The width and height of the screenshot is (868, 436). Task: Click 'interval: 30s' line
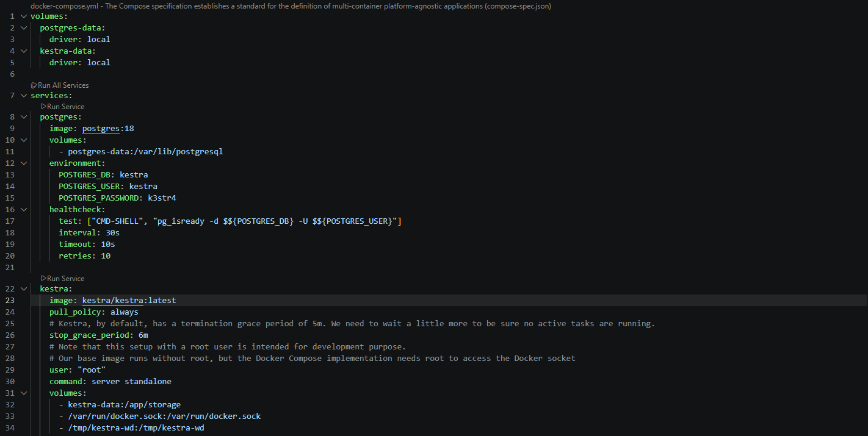coord(89,233)
